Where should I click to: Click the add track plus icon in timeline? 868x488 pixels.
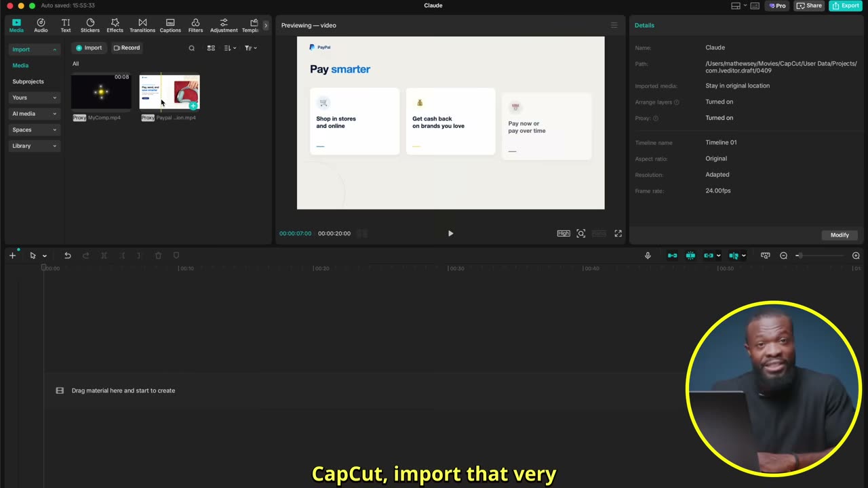tap(12, 256)
